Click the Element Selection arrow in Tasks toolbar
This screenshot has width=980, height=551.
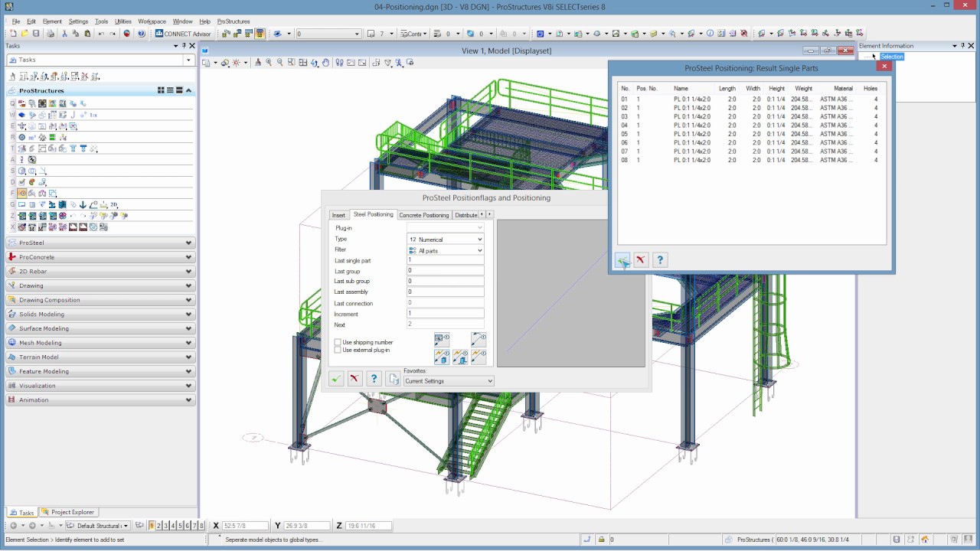[x=12, y=77]
